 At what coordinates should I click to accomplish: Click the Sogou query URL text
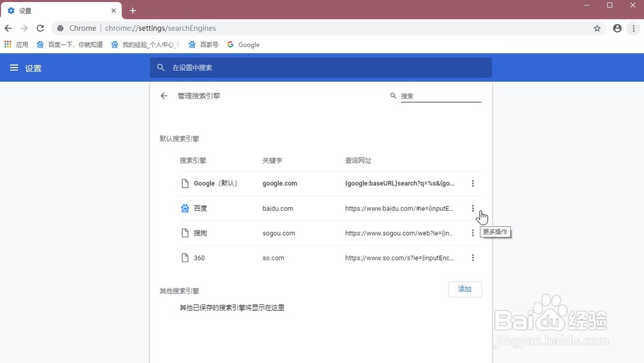click(x=399, y=233)
